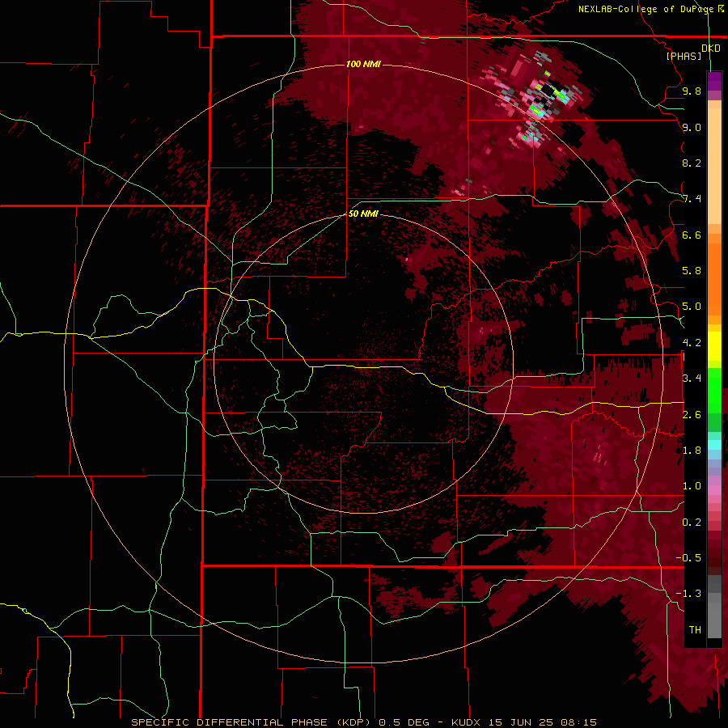
Task: Click the 50 NMI range ring label
Action: [x=363, y=214]
